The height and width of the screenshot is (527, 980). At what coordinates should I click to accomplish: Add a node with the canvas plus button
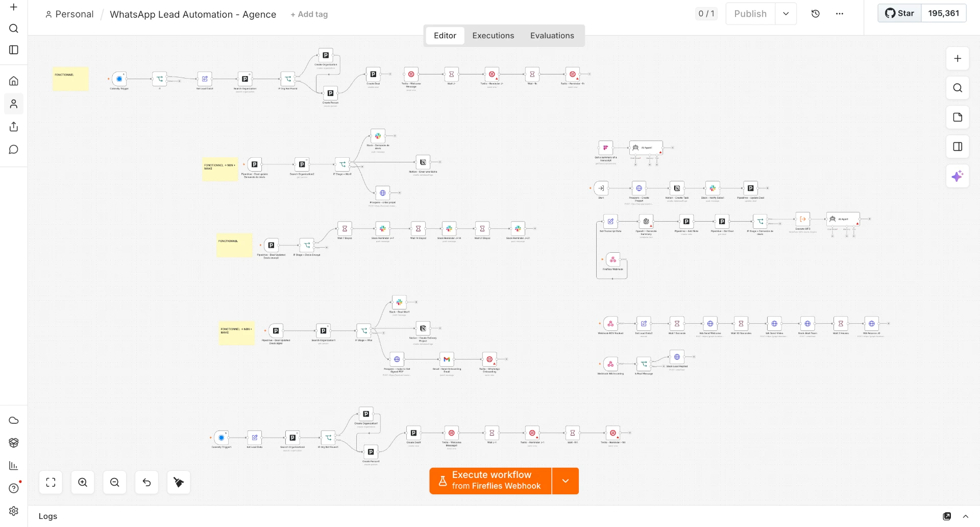pyautogui.click(x=958, y=59)
